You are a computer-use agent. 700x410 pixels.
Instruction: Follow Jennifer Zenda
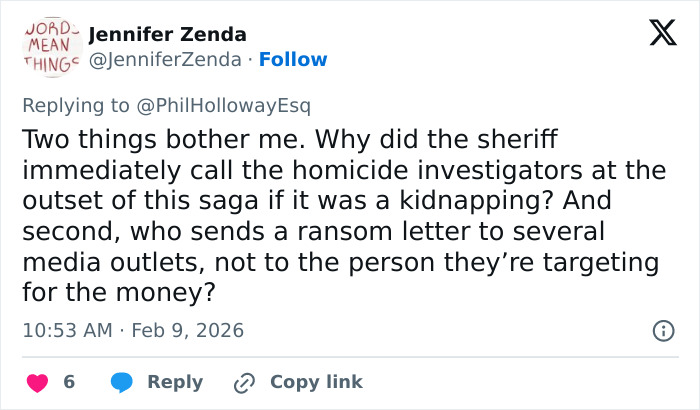tap(293, 60)
